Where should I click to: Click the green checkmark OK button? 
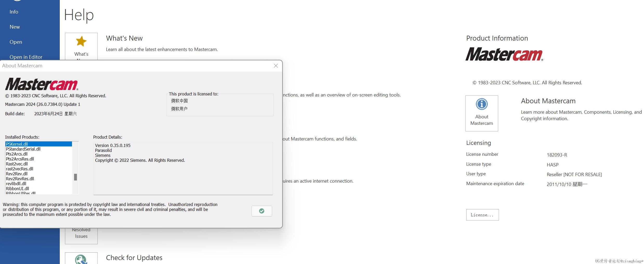coord(262,211)
